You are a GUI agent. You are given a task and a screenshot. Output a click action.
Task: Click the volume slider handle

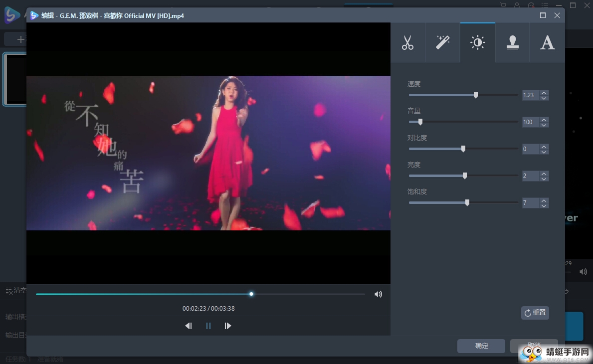pos(420,122)
